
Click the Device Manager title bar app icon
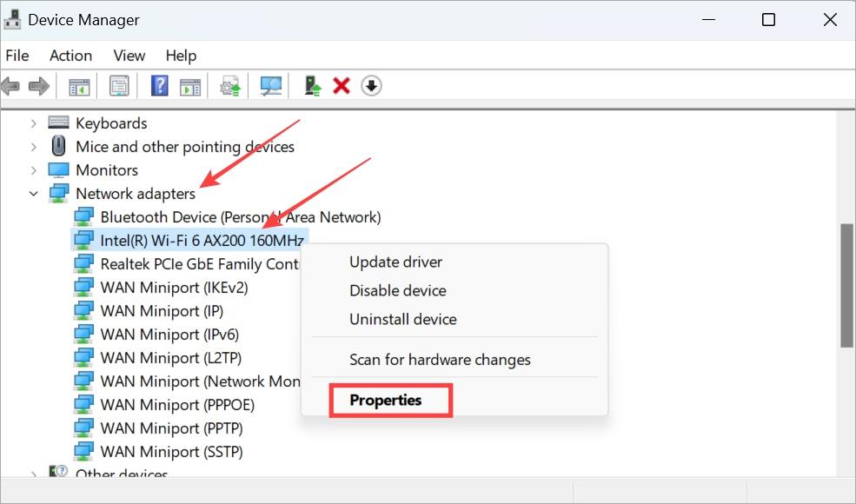click(12, 20)
